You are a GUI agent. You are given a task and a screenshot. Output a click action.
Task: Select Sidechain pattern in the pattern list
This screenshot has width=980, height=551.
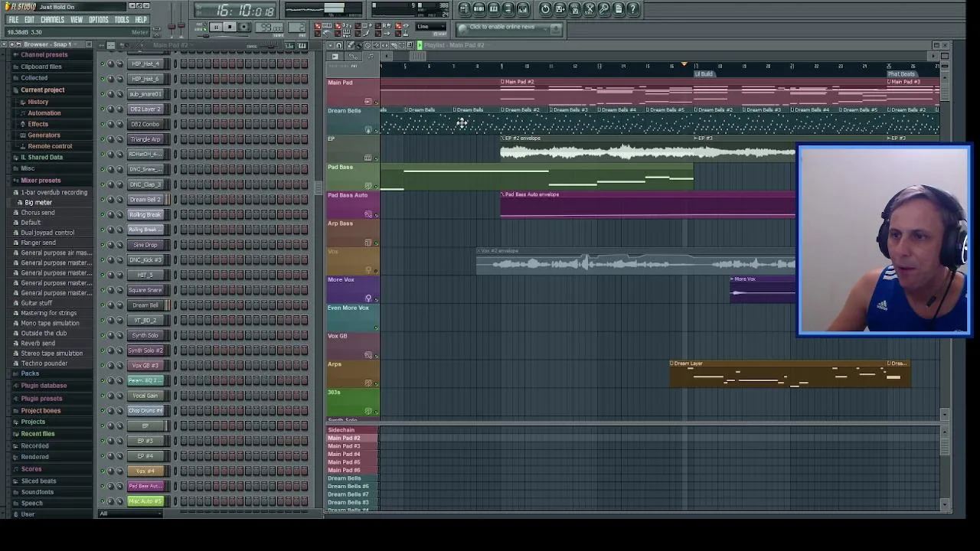[351, 430]
